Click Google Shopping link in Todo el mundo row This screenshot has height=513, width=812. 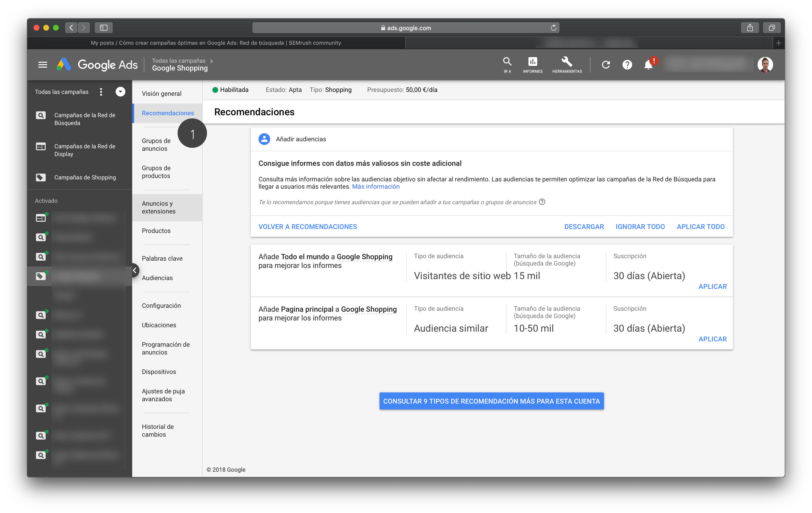(364, 257)
